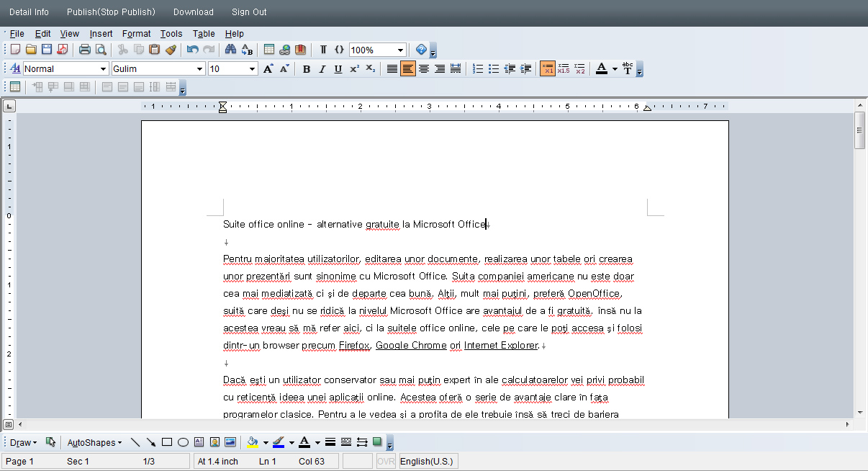Open print preview
Screen dimensions: 868x471
(101, 50)
